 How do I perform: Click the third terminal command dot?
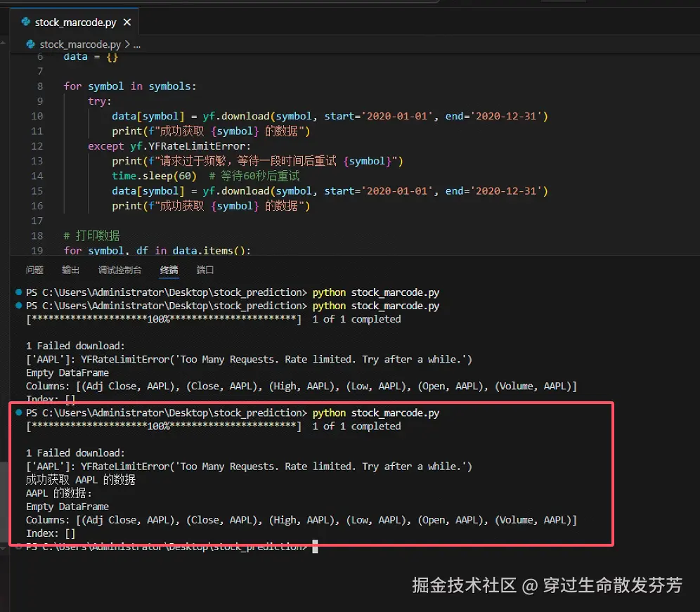tap(19, 412)
